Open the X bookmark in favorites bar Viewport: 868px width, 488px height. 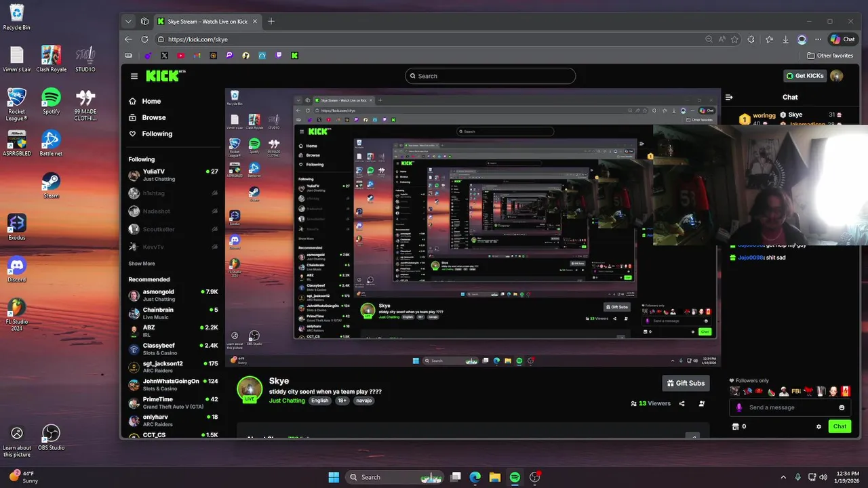click(x=164, y=56)
